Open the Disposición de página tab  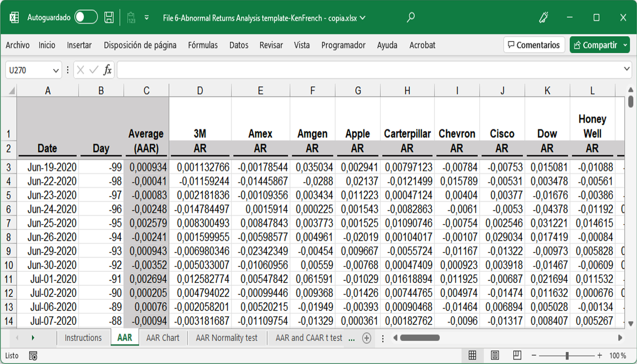[x=140, y=45]
